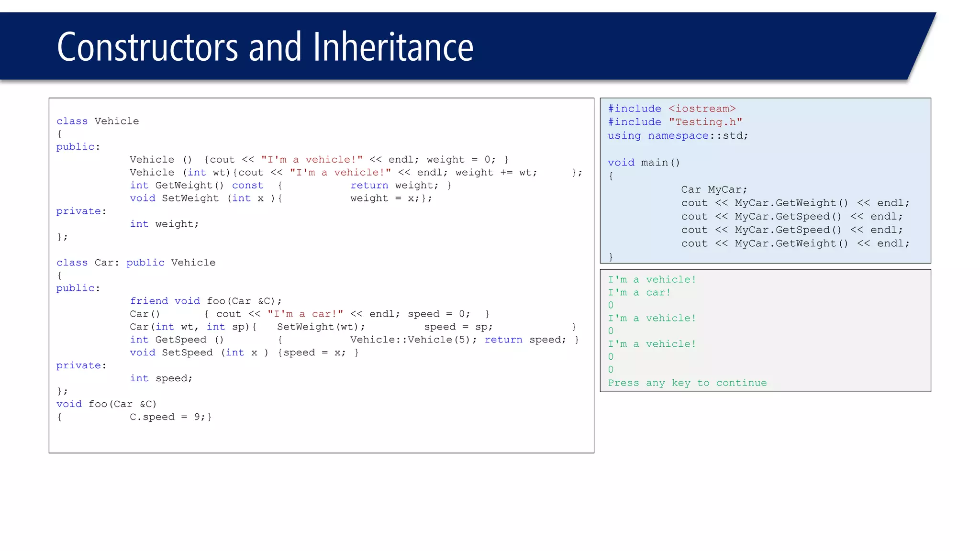
Task: Click the "class Vehicle" declaration line
Action: click(98, 121)
